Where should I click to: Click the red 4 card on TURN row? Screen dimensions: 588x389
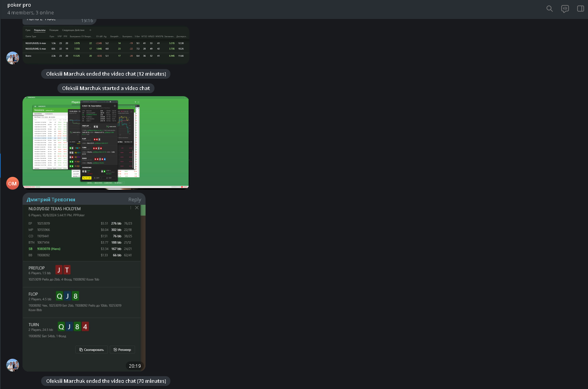coord(85,327)
